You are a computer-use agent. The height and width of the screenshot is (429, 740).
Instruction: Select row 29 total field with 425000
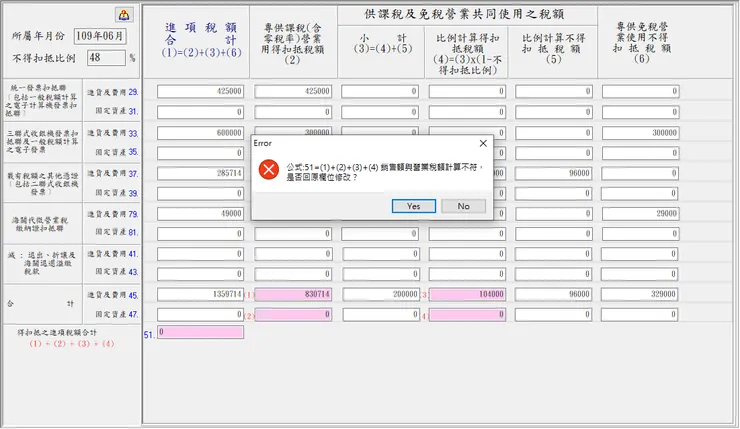(x=201, y=91)
